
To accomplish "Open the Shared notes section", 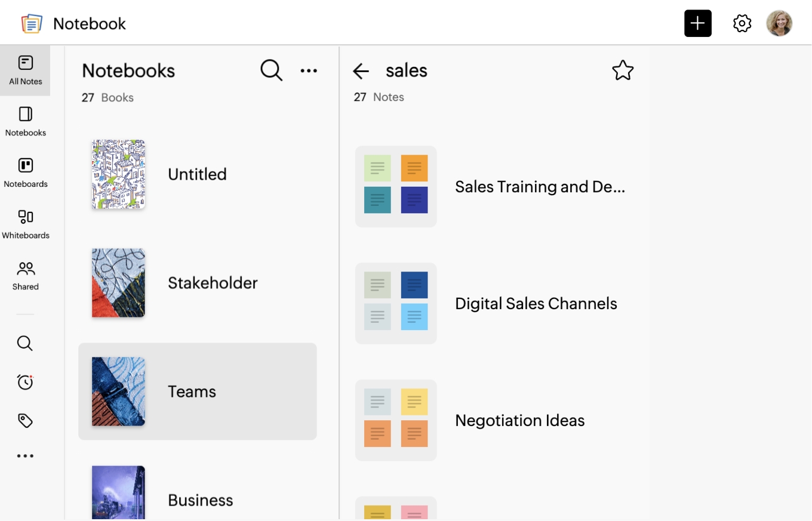I will tap(25, 276).
